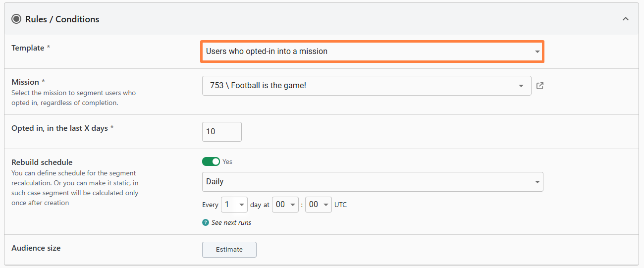Image resolution: width=644 pixels, height=268 pixels.
Task: Click the 'Rules / Conditions' section title
Action: click(x=62, y=19)
